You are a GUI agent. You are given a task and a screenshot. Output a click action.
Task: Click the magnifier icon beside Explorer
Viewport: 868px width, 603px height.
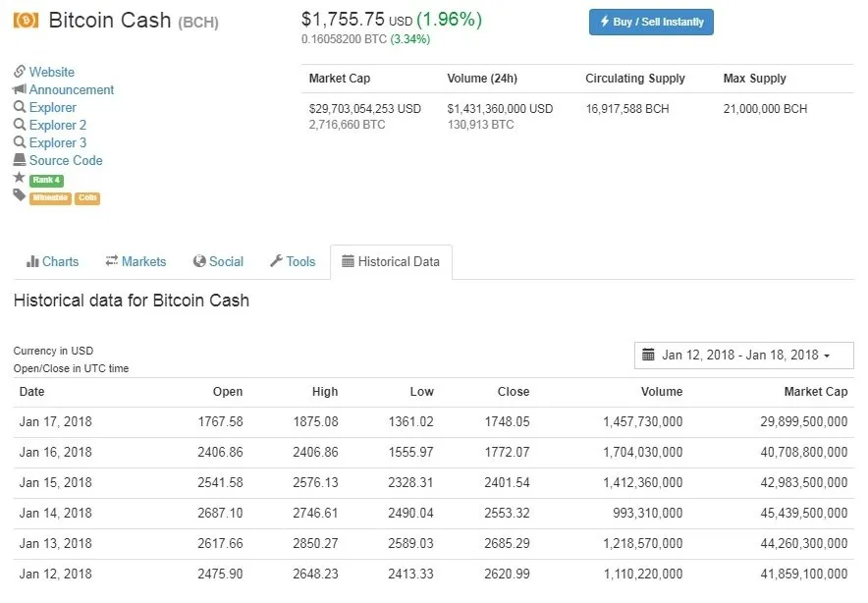pyautogui.click(x=20, y=107)
